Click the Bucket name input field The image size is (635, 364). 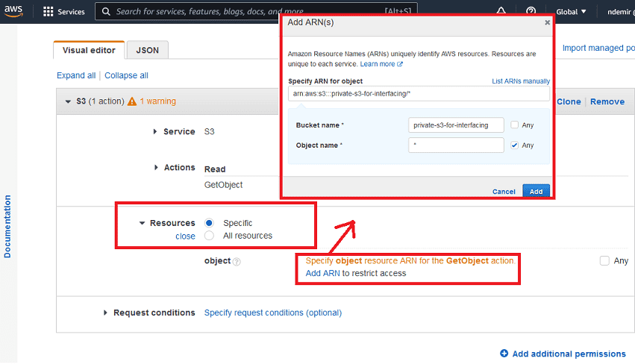point(456,125)
